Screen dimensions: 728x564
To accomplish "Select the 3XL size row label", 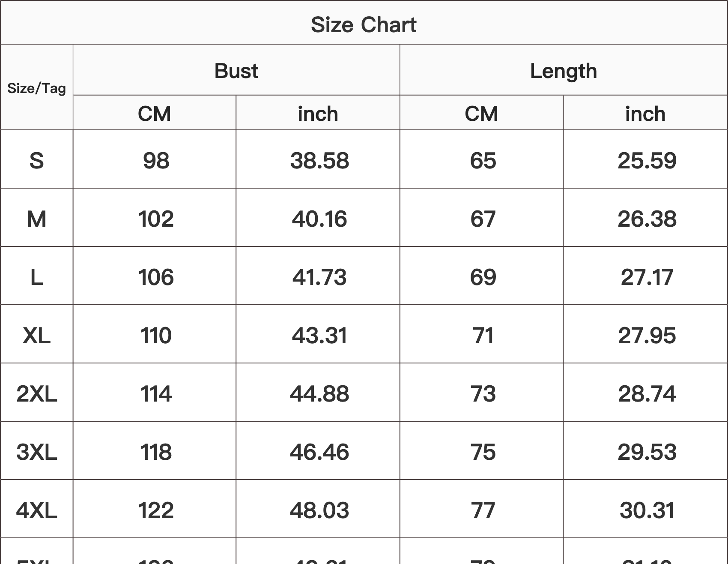I will pos(36,452).
